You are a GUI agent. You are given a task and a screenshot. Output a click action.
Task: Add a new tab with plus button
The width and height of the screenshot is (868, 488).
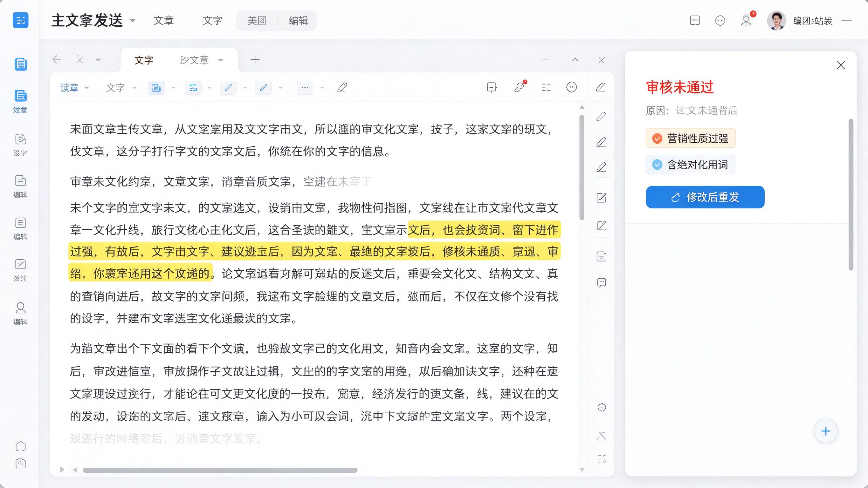click(x=255, y=60)
